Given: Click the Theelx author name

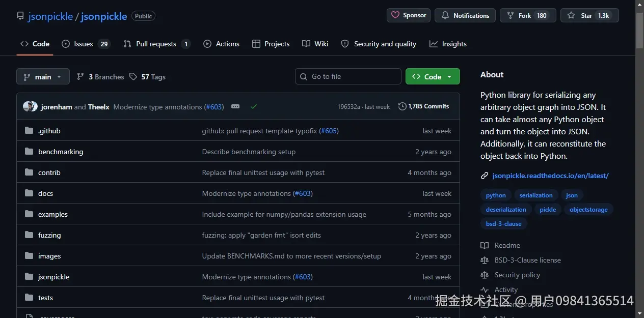Looking at the screenshot, I should tap(99, 107).
